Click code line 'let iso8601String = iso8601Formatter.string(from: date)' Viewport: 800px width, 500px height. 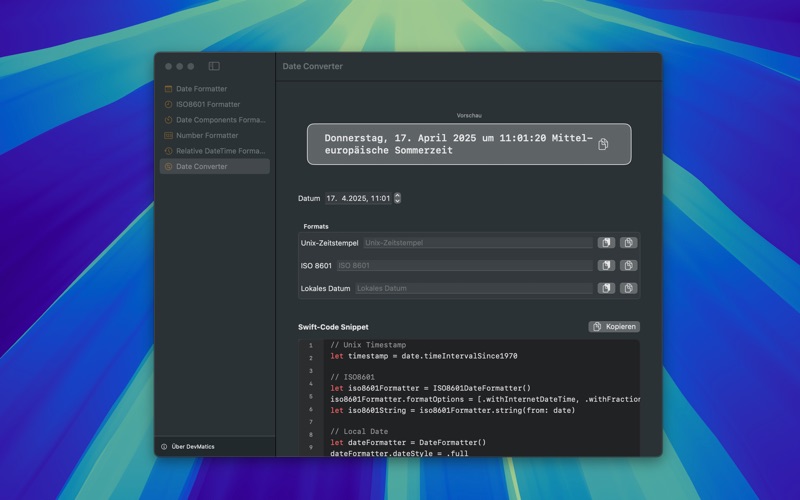point(453,410)
